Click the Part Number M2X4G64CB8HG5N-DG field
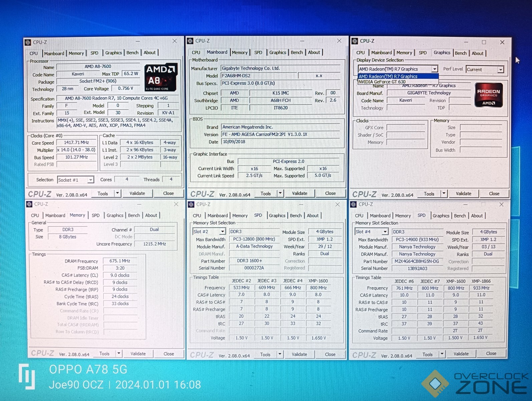Viewport: 532px width, 401px height. click(417, 261)
